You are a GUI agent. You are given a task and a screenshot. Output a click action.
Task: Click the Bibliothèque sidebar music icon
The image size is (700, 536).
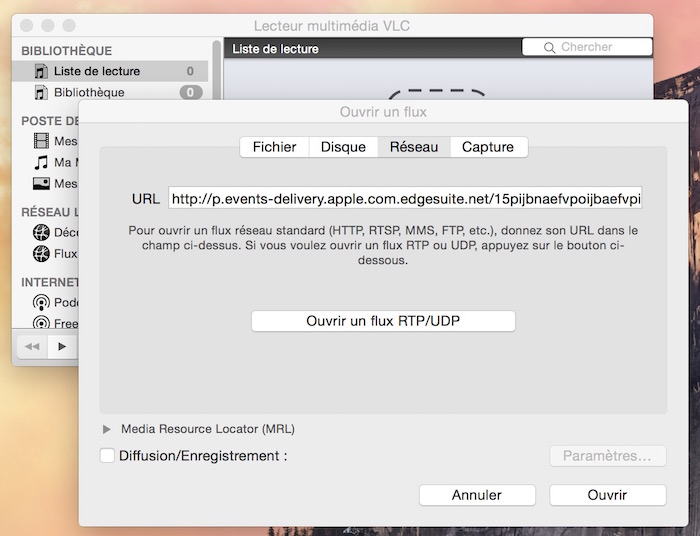pos(41,92)
